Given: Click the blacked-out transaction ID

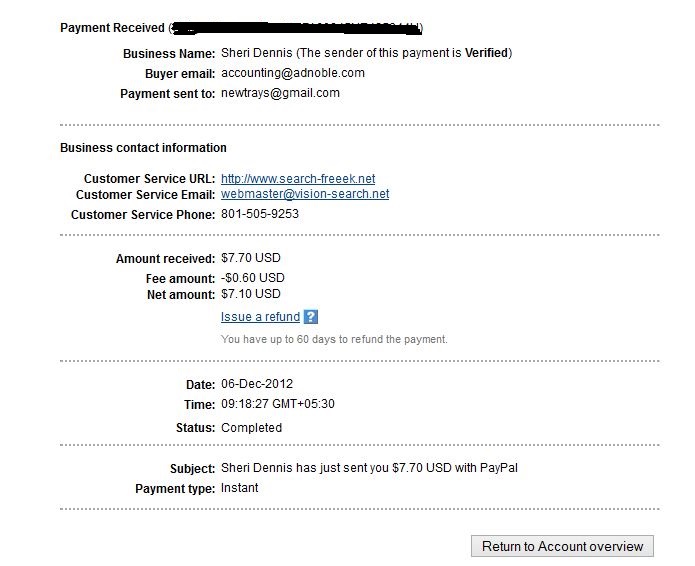Looking at the screenshot, I should pyautogui.click(x=296, y=28).
